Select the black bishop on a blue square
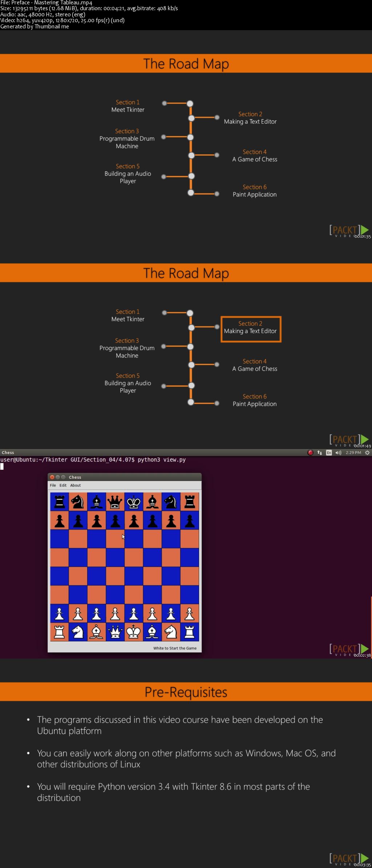This screenshot has width=372, height=868. point(97,502)
